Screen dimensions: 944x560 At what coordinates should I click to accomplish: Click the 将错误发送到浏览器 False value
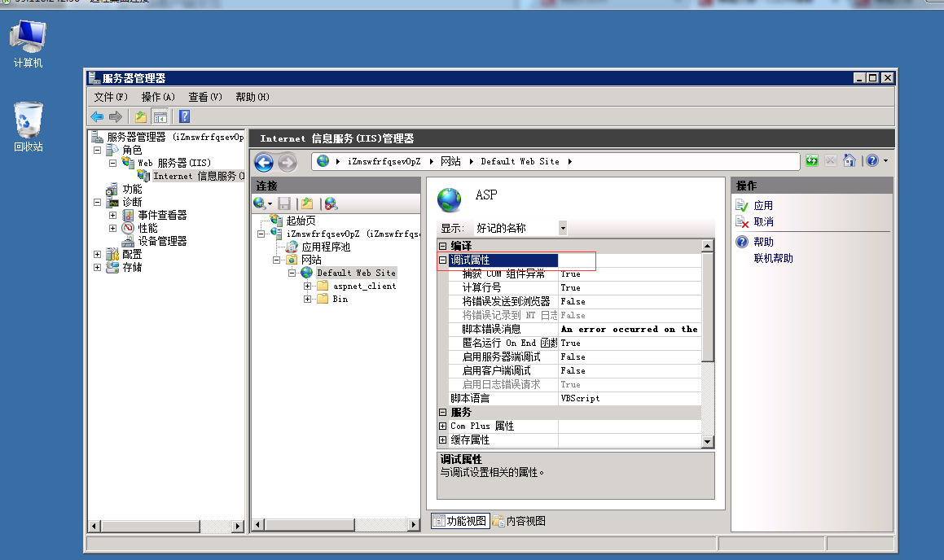630,301
